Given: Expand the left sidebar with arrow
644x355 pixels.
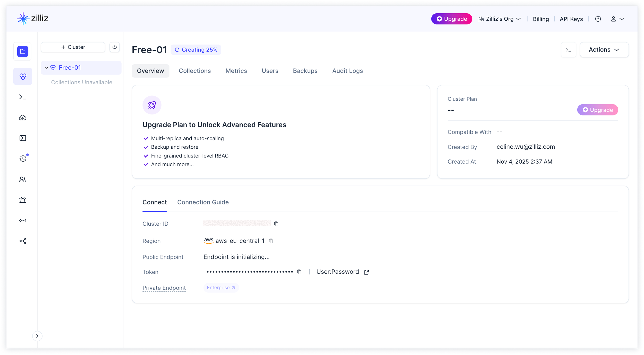Looking at the screenshot, I should 37,336.
